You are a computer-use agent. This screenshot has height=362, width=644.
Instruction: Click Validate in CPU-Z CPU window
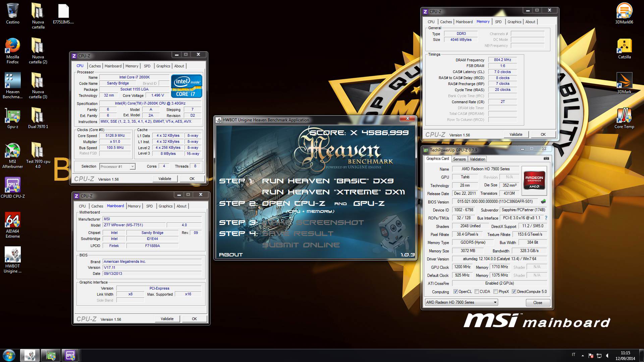[165, 179]
